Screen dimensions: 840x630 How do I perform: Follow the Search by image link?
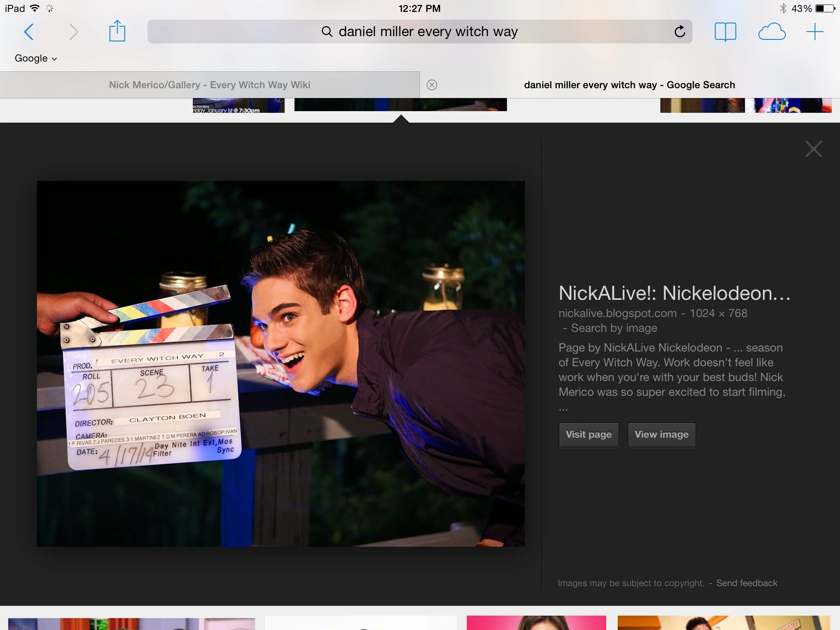pos(614,328)
